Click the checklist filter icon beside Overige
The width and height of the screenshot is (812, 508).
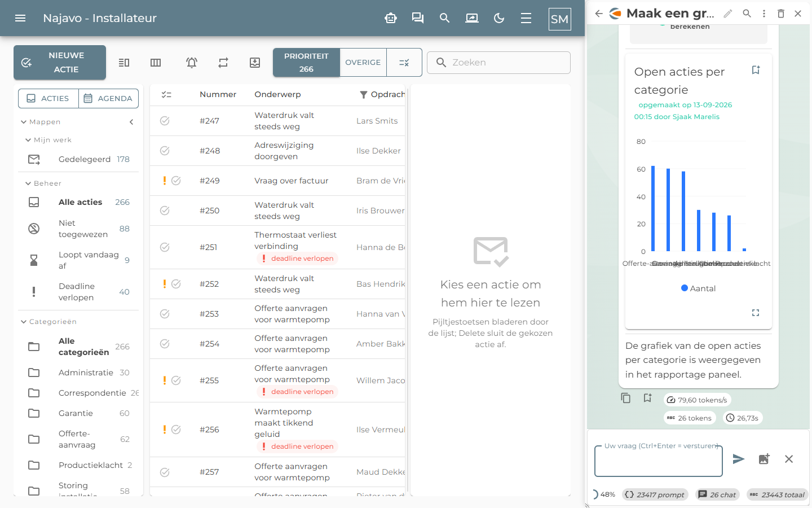click(x=404, y=63)
